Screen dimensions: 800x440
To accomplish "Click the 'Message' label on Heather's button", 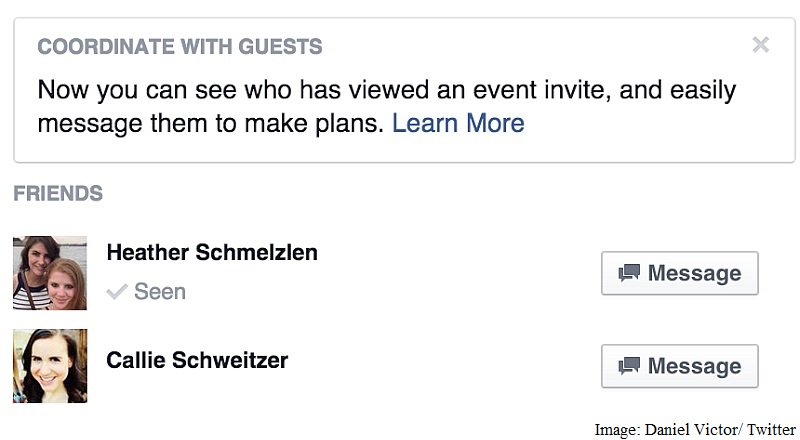I will click(694, 273).
